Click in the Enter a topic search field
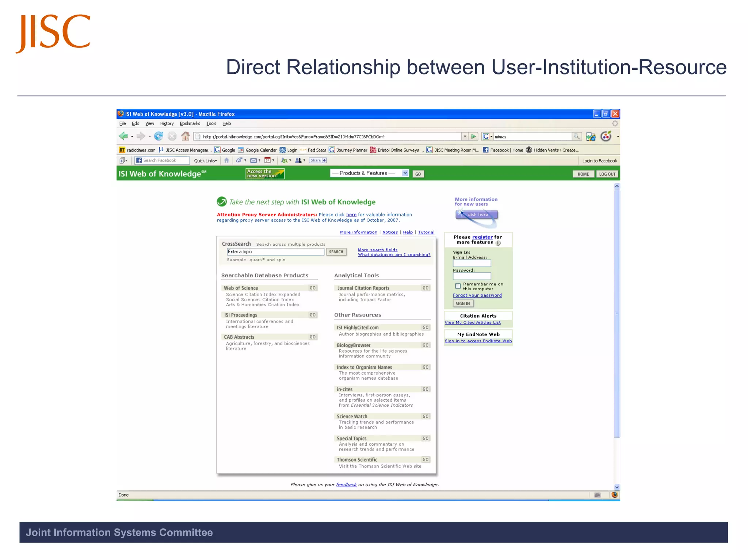The image size is (748, 560). [275, 252]
